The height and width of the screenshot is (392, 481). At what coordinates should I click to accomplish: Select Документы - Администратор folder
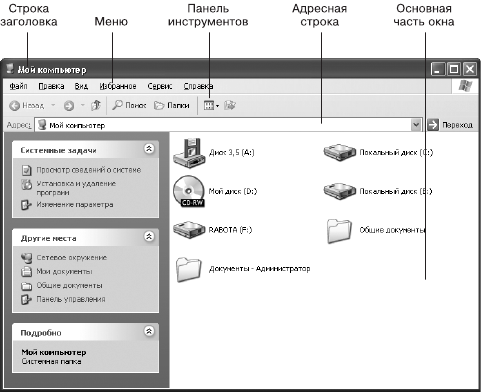(243, 269)
